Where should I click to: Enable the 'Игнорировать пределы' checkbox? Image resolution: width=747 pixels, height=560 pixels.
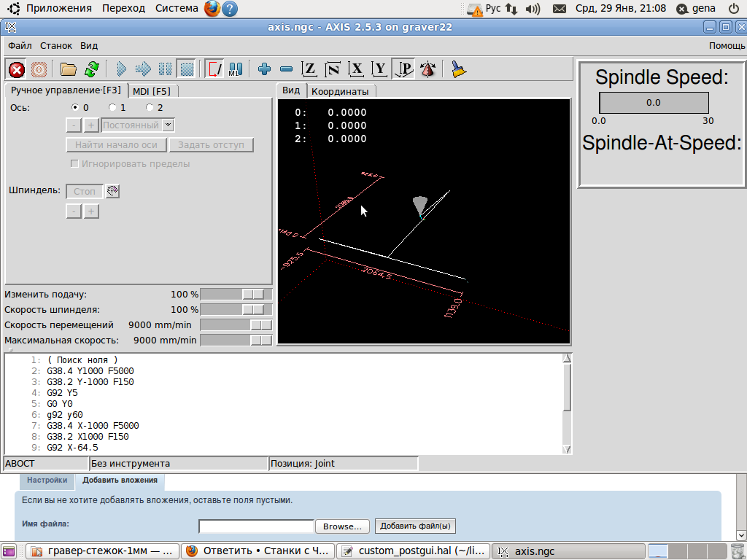point(74,164)
